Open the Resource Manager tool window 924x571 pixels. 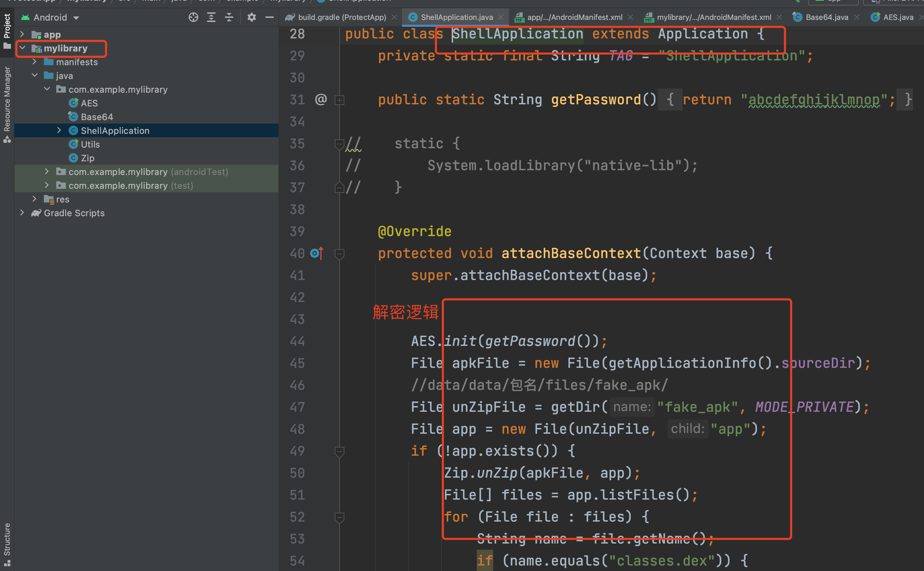point(7,105)
